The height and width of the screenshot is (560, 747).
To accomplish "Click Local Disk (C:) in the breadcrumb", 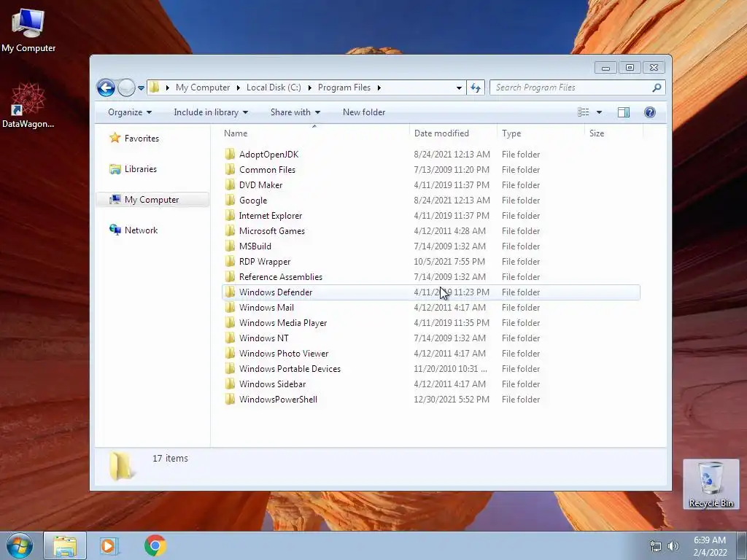I will (x=274, y=87).
